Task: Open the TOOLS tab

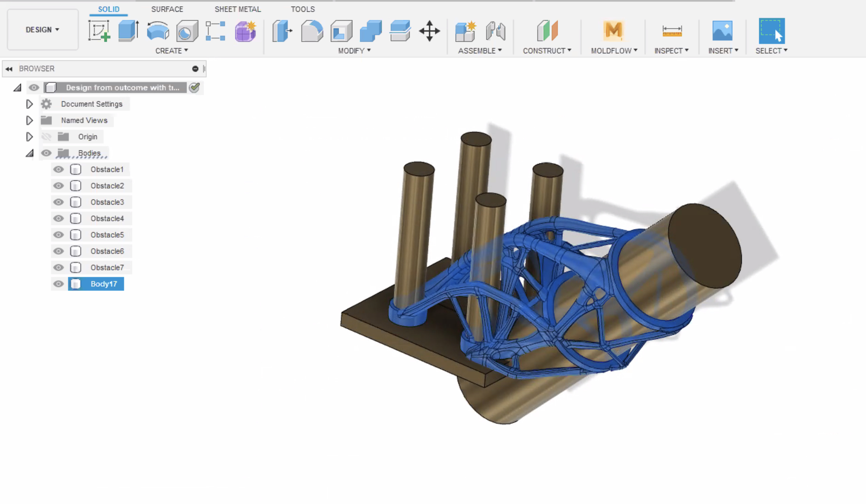Action: tap(302, 9)
